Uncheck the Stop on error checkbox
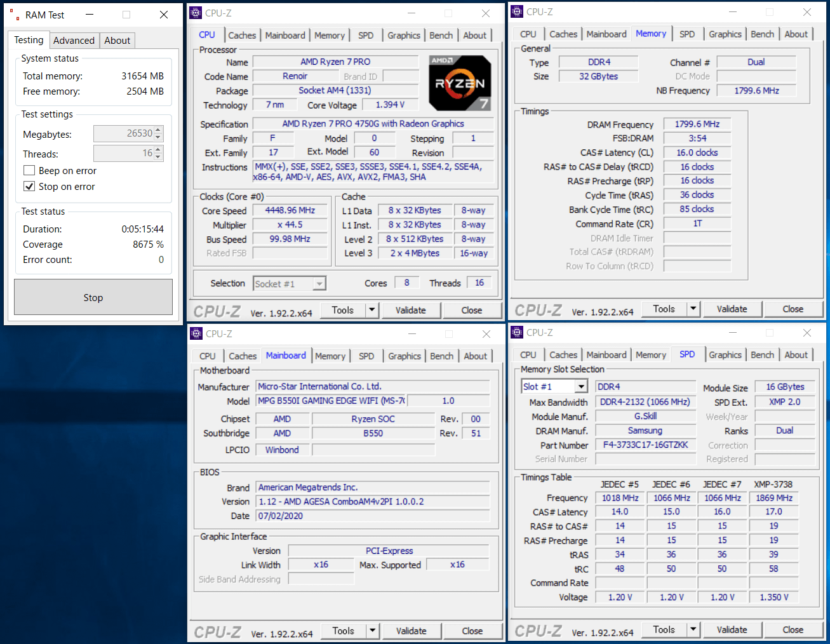This screenshot has width=830, height=644. pyautogui.click(x=29, y=186)
